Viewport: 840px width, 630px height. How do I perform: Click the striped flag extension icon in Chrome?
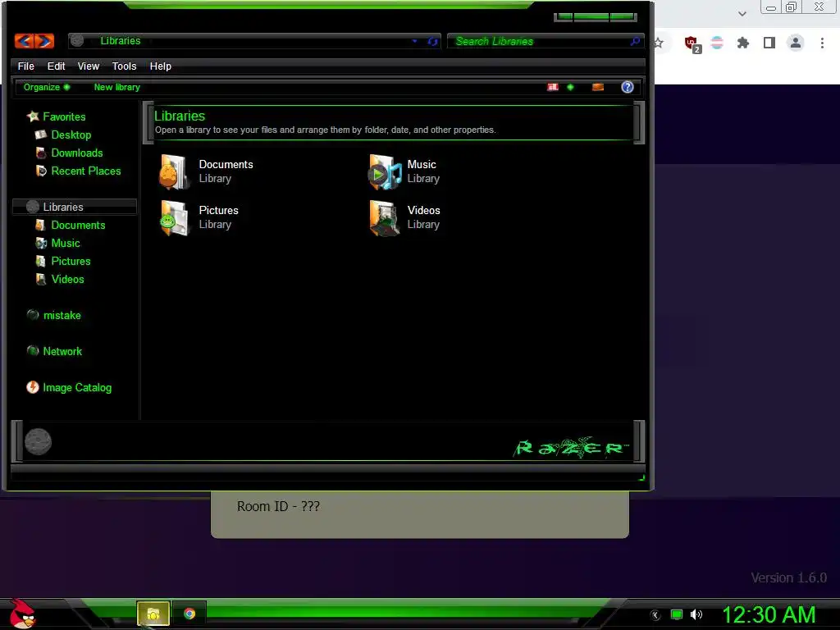point(717,43)
